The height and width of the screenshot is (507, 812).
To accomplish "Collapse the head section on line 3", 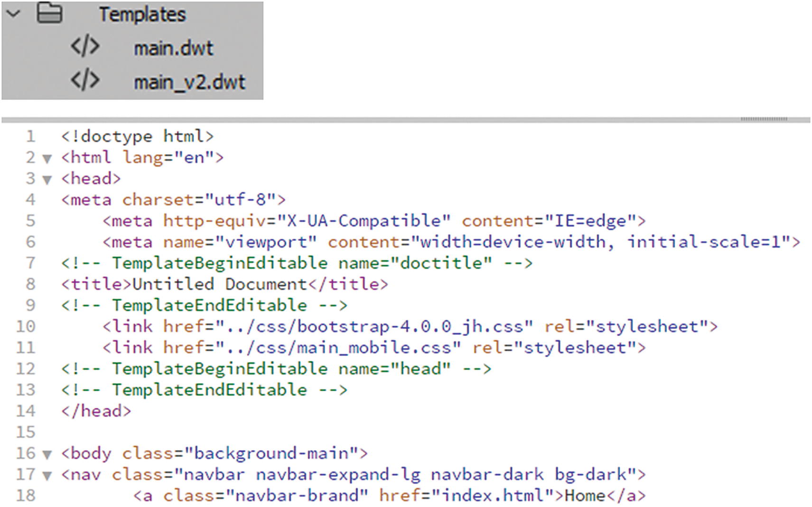I will pos(46,178).
